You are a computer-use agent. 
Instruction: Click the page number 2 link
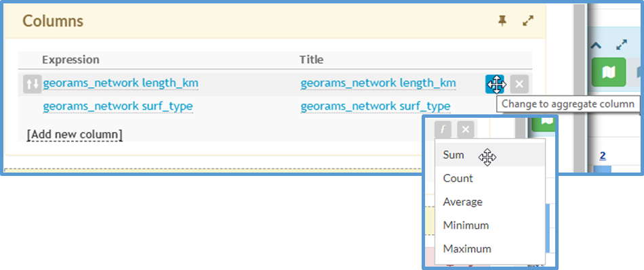pos(603,156)
